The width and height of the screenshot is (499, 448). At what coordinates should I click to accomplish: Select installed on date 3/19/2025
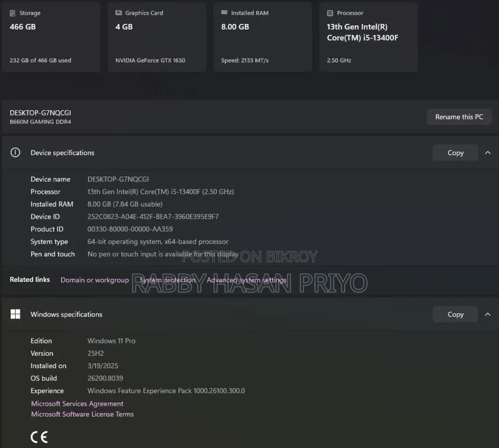click(103, 366)
